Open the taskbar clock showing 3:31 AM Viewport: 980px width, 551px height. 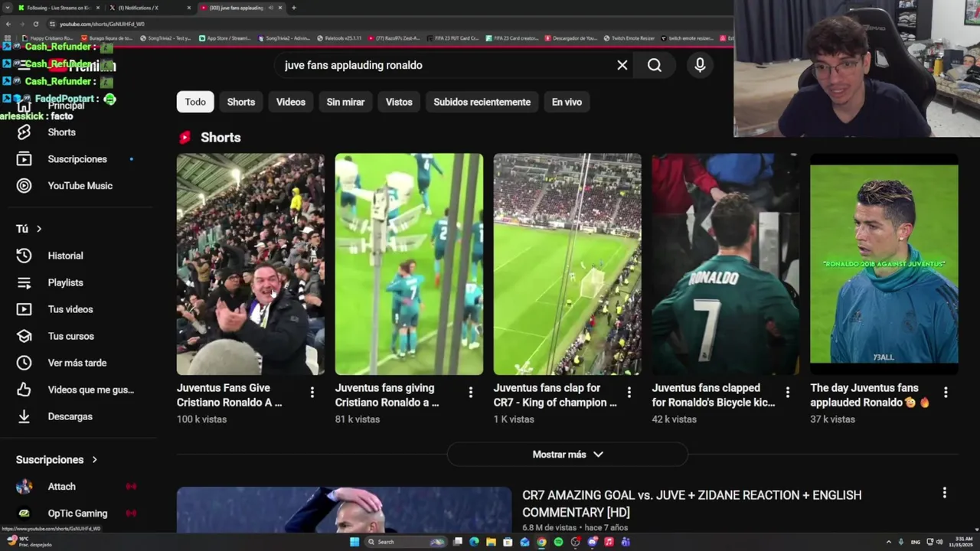pyautogui.click(x=962, y=542)
